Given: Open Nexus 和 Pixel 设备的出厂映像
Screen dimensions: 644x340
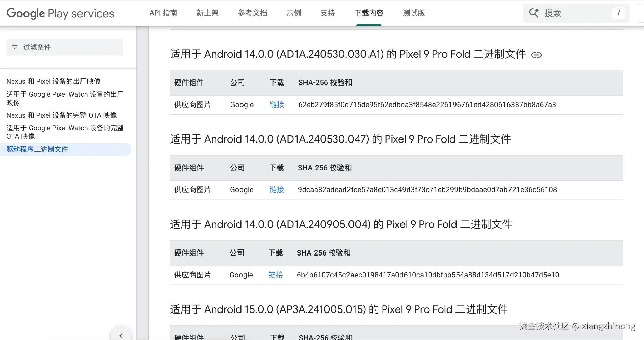Looking at the screenshot, I should [53, 81].
